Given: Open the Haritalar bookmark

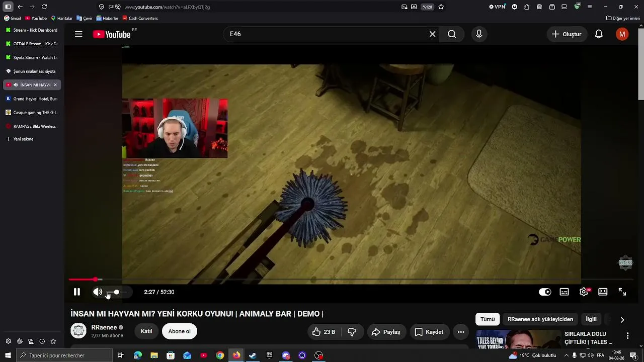Looking at the screenshot, I should [62, 19].
